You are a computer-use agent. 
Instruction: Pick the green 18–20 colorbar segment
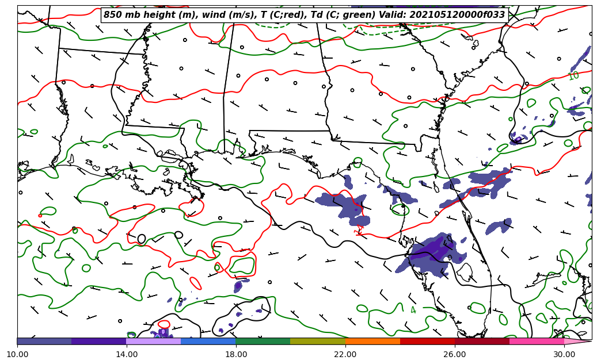click(263, 341)
